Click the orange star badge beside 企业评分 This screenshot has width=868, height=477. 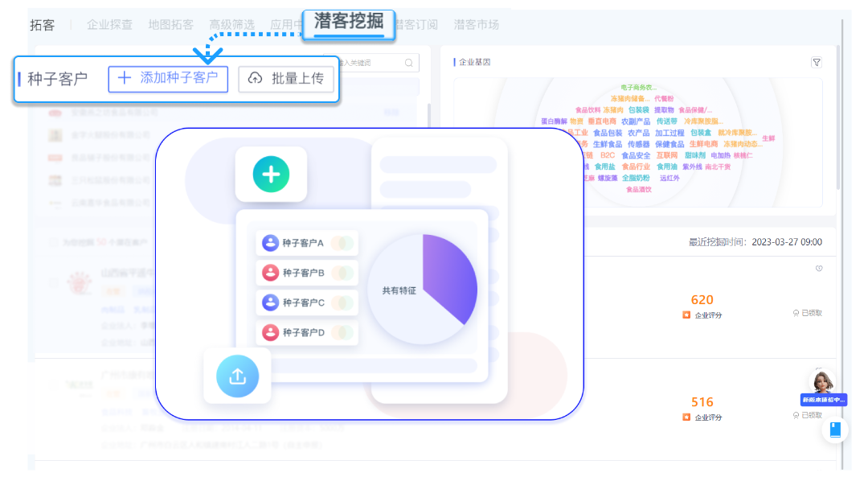click(x=686, y=315)
